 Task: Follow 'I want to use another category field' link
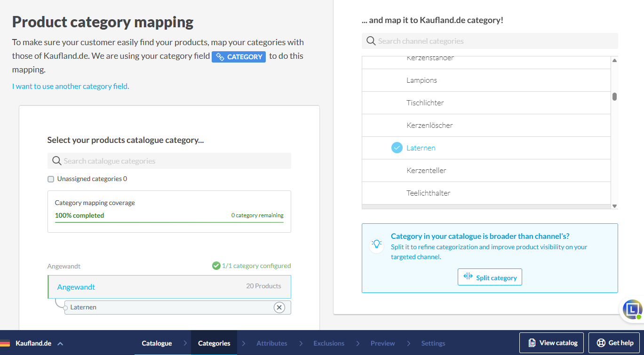point(71,86)
